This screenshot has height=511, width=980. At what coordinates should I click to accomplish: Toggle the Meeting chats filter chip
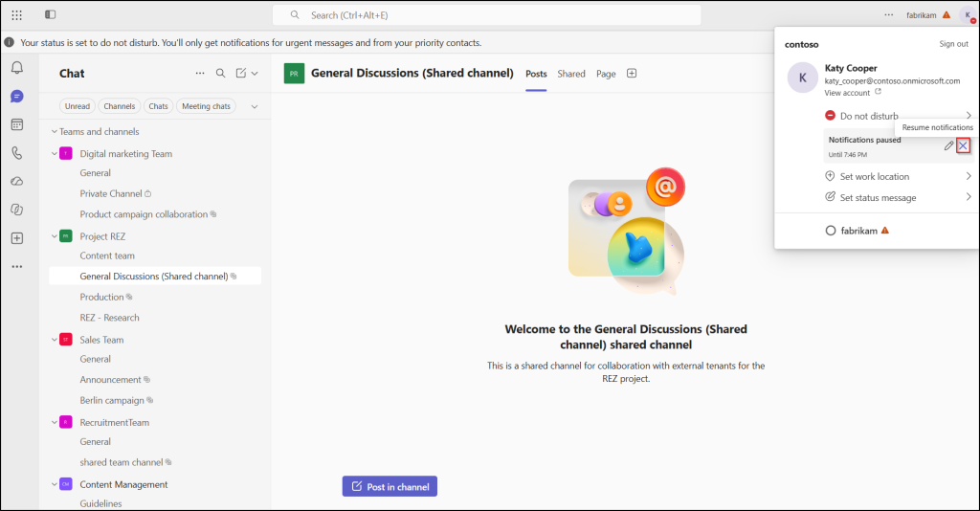[207, 106]
